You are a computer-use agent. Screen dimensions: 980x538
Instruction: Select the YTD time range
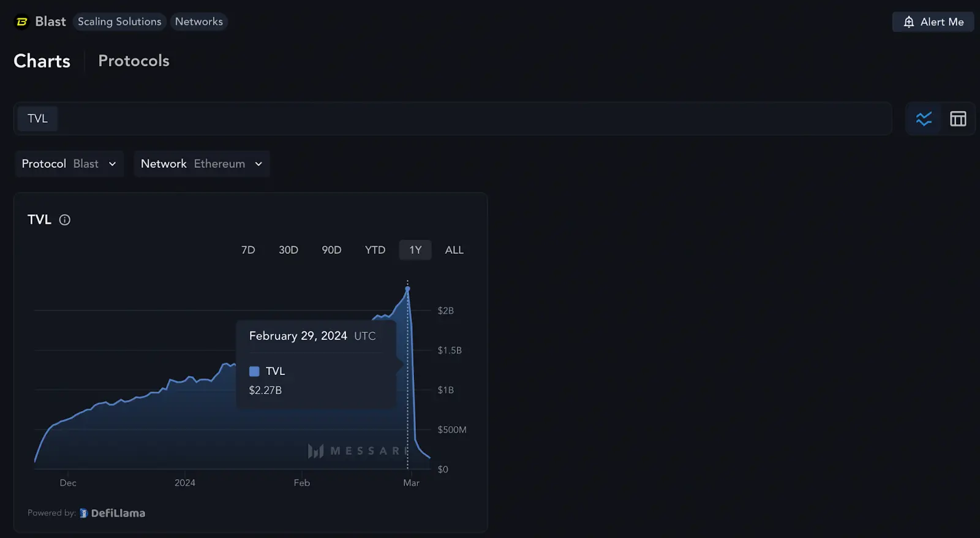coord(375,250)
